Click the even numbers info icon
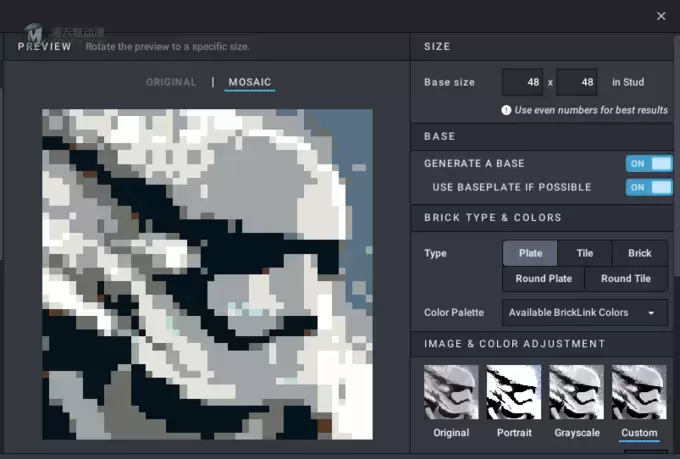The height and width of the screenshot is (459, 680). click(506, 110)
